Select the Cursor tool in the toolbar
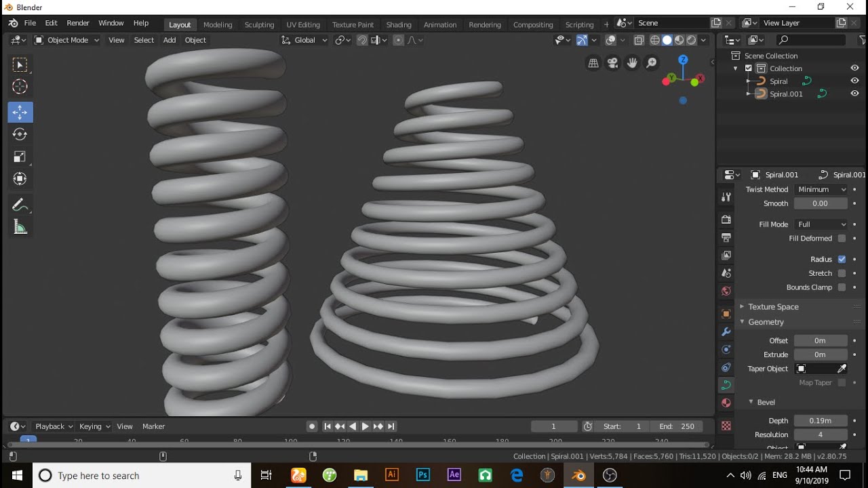Viewport: 868px width, 488px height. (20, 87)
